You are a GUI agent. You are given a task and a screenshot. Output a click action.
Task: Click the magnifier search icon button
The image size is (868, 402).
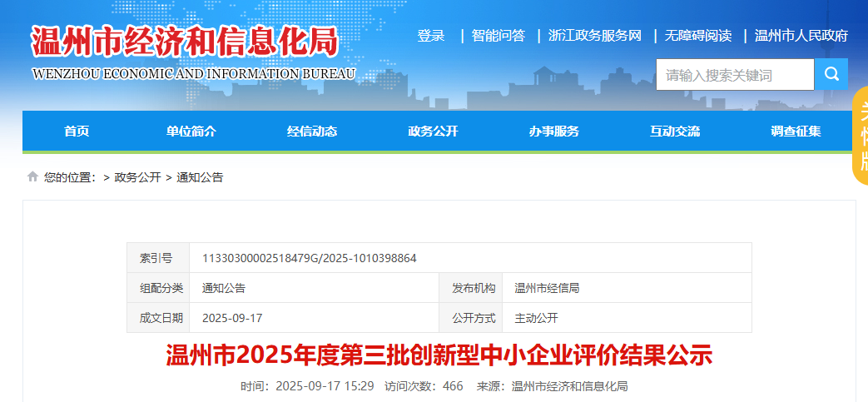point(831,74)
